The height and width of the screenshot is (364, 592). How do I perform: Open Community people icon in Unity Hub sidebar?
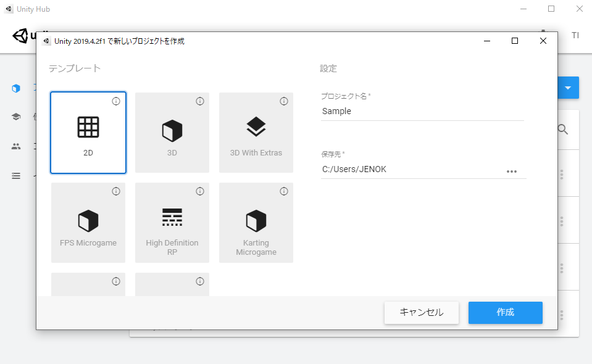pyautogui.click(x=16, y=146)
